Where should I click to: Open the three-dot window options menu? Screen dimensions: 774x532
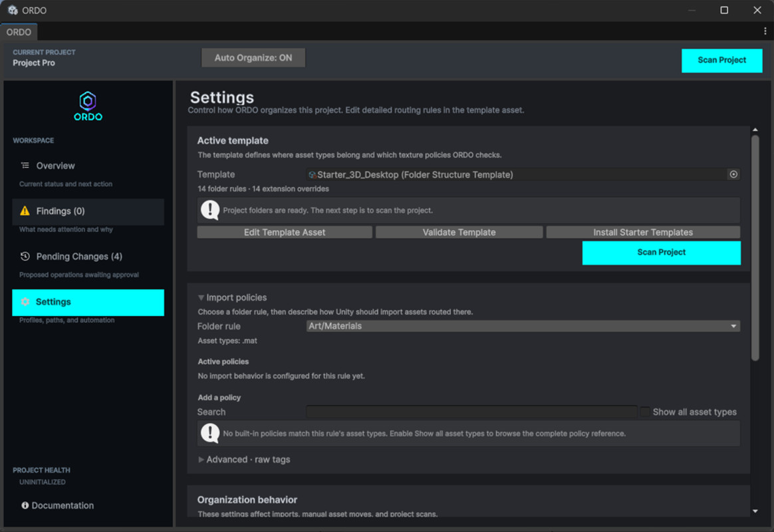(765, 31)
